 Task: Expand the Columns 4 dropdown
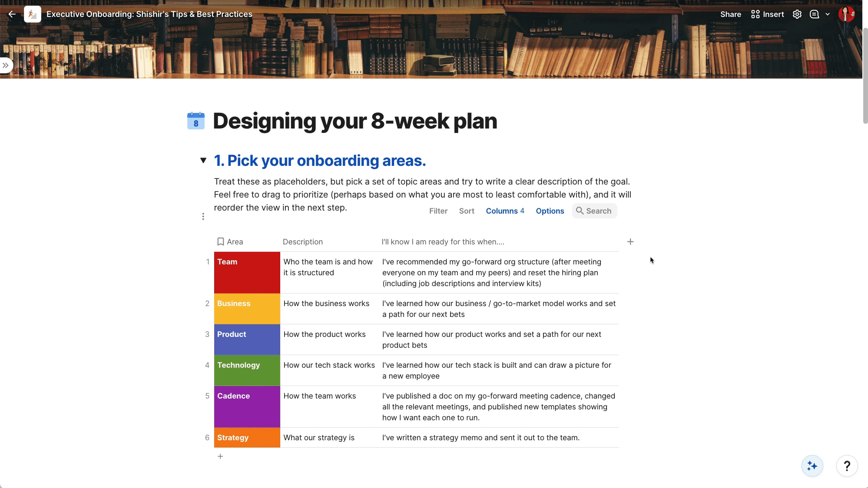point(505,210)
